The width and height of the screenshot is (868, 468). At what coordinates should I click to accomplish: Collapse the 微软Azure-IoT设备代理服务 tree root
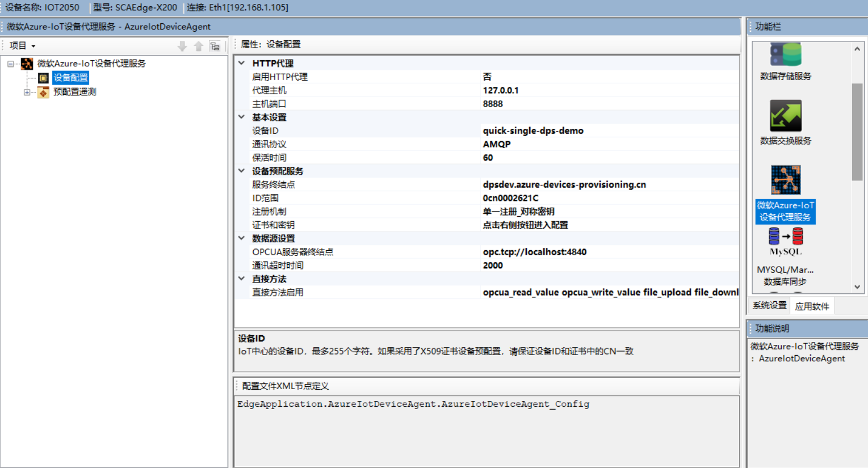(11, 64)
